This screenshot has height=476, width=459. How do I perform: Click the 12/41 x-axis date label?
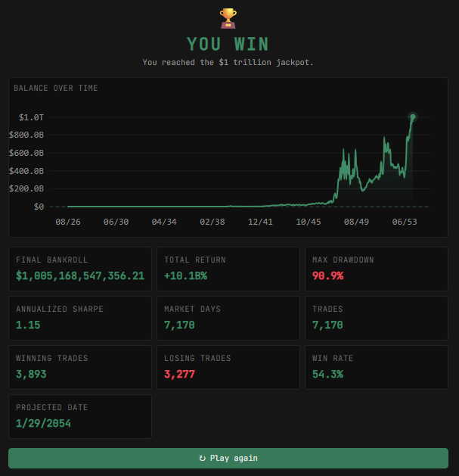point(260,222)
